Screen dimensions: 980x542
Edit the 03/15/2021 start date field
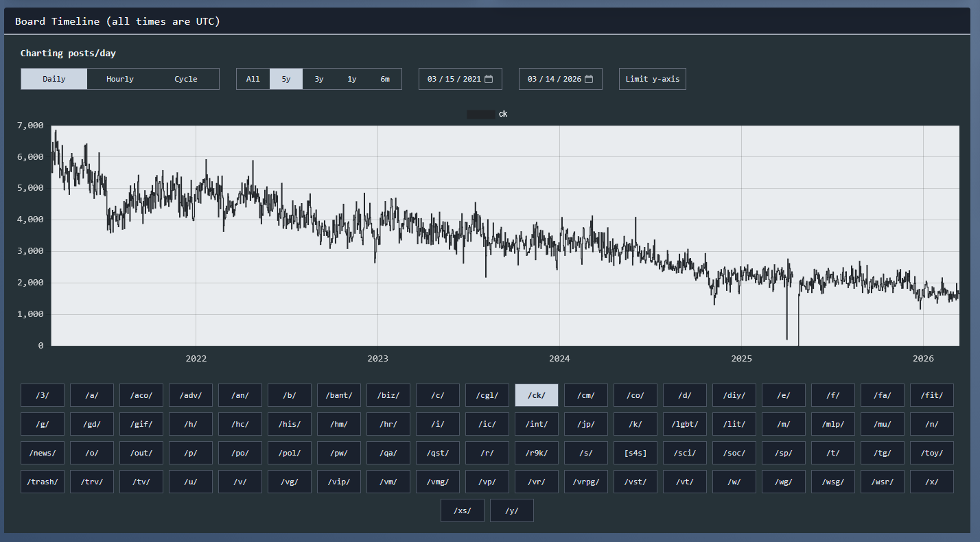click(x=453, y=79)
